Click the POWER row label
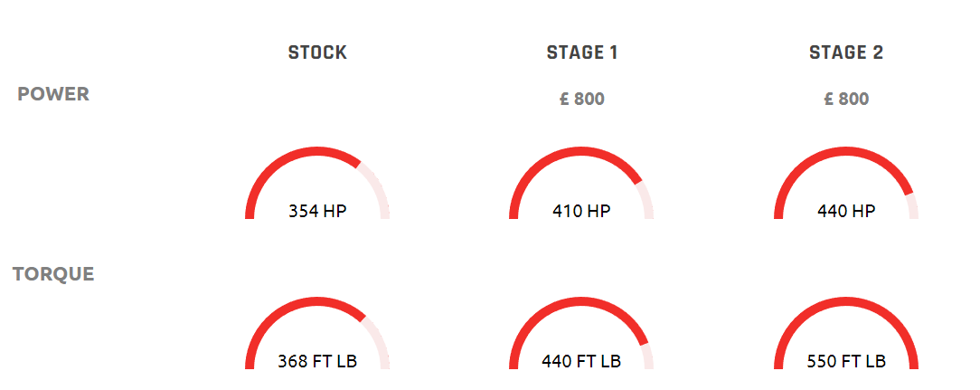The width and height of the screenshot is (980, 390). pyautogui.click(x=53, y=94)
